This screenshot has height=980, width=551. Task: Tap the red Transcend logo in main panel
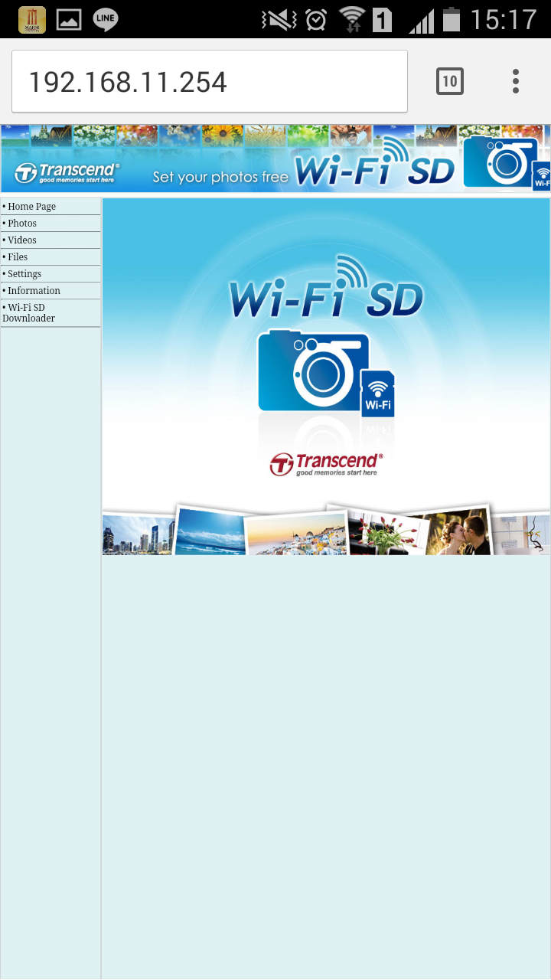click(x=326, y=464)
